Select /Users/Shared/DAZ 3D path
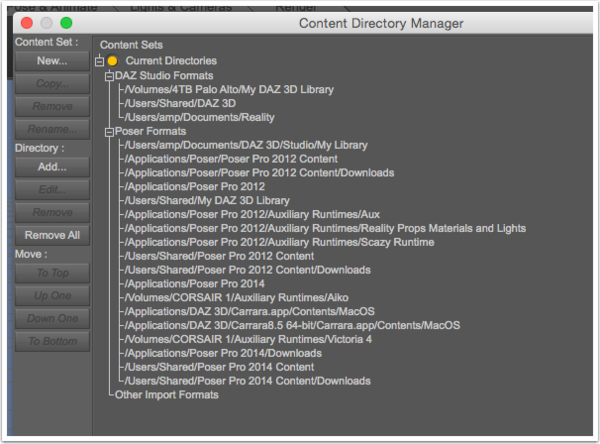 coord(180,103)
